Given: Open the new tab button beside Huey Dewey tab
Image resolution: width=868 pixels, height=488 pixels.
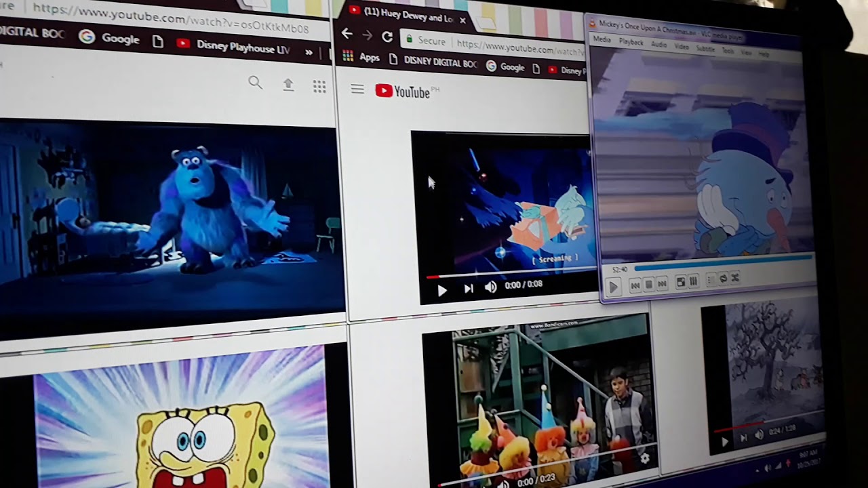Looking at the screenshot, I should (x=487, y=24).
